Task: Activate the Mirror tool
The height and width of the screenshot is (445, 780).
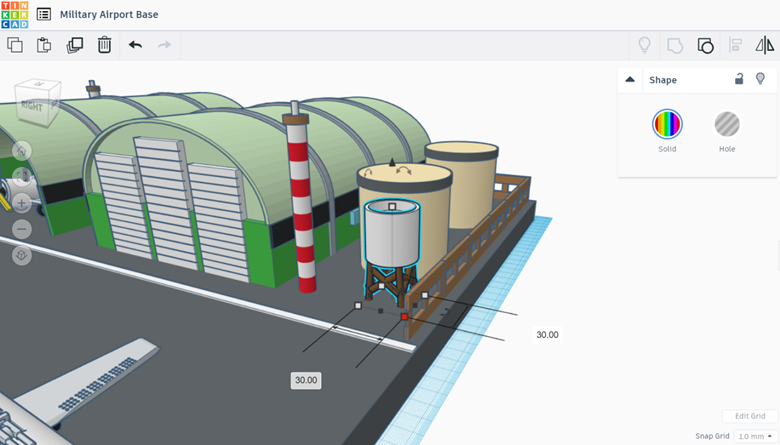Action: [x=765, y=45]
